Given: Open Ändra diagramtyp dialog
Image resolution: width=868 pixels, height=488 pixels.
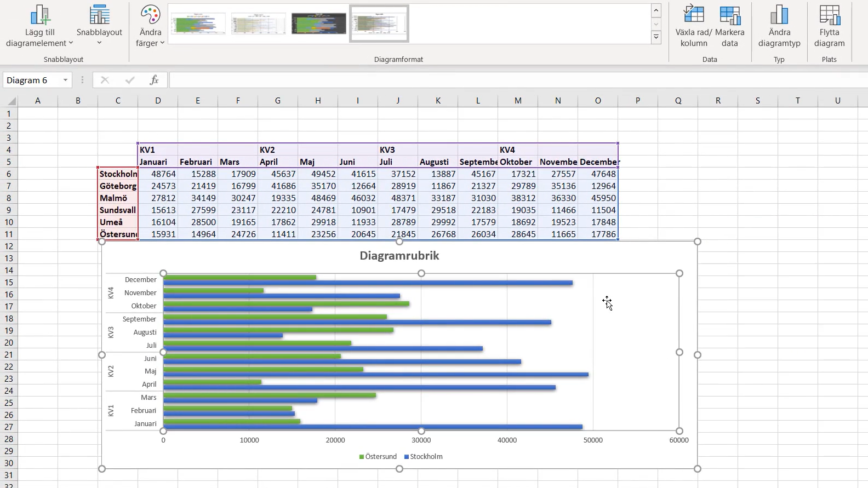Looking at the screenshot, I should (779, 26).
